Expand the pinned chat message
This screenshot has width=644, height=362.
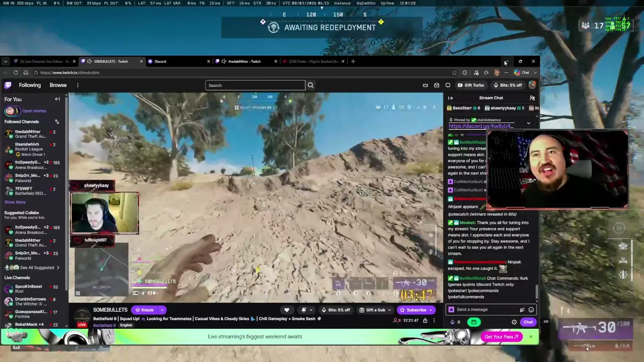tap(528, 123)
